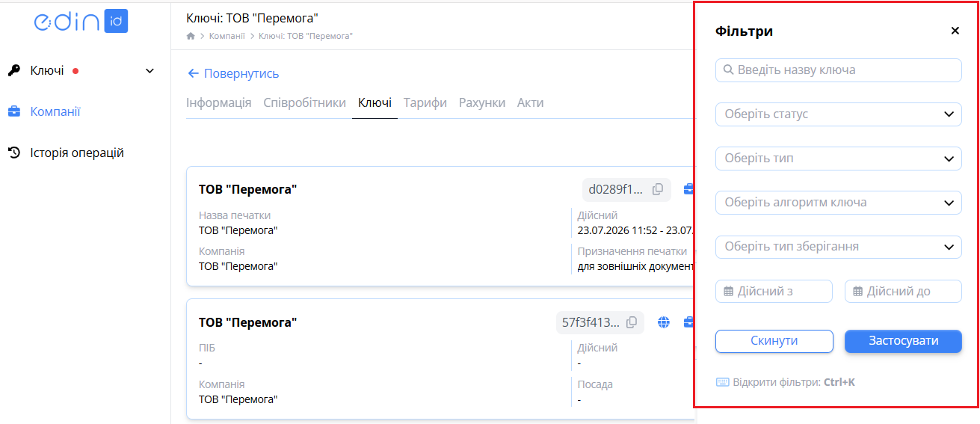980x424 pixels.
Task: Close the Фільтри panel
Action: 955,31
